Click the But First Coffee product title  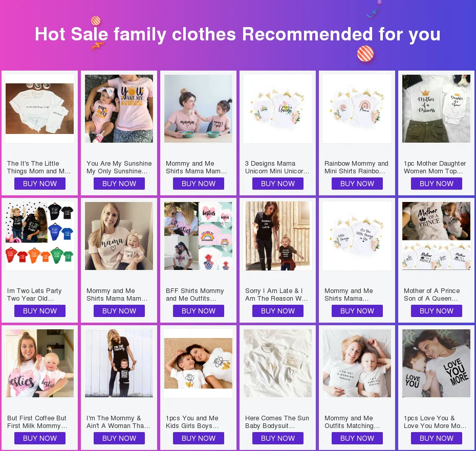pos(37,422)
